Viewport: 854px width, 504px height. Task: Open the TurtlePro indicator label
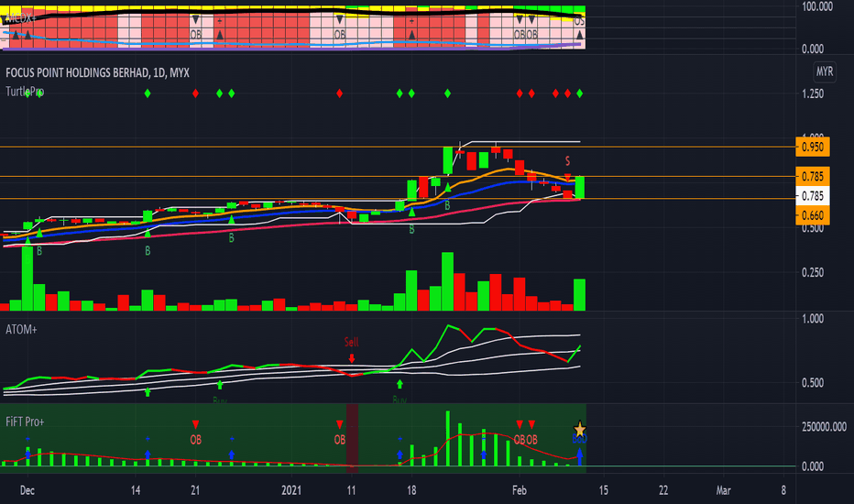pyautogui.click(x=25, y=91)
